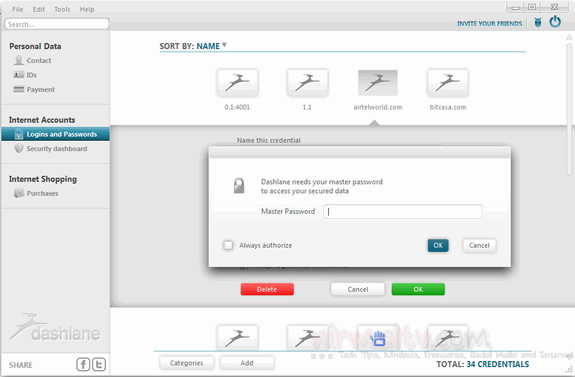Click the green OK button

[418, 289]
